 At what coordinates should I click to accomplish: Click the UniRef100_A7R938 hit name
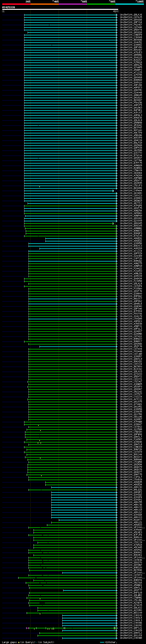[131, 324]
